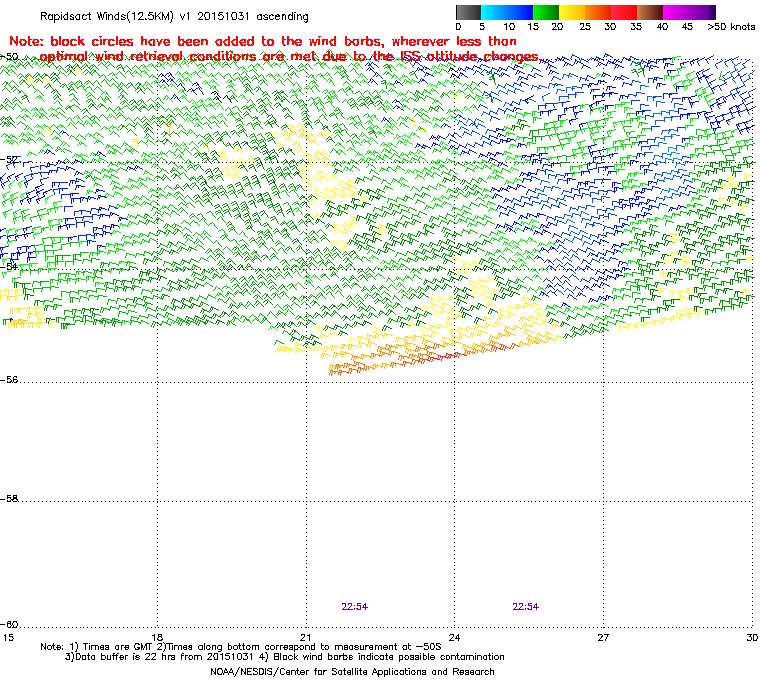The image size is (760, 688).
Task: Select the green 15–20 knots legend segment
Action: coord(546,12)
